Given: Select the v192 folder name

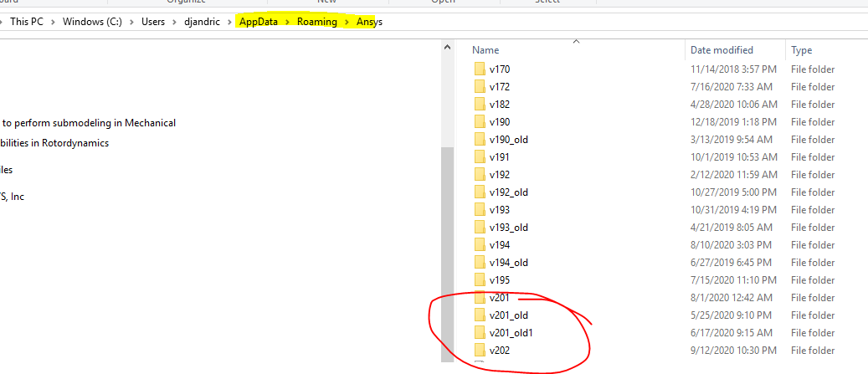Looking at the screenshot, I should (500, 174).
